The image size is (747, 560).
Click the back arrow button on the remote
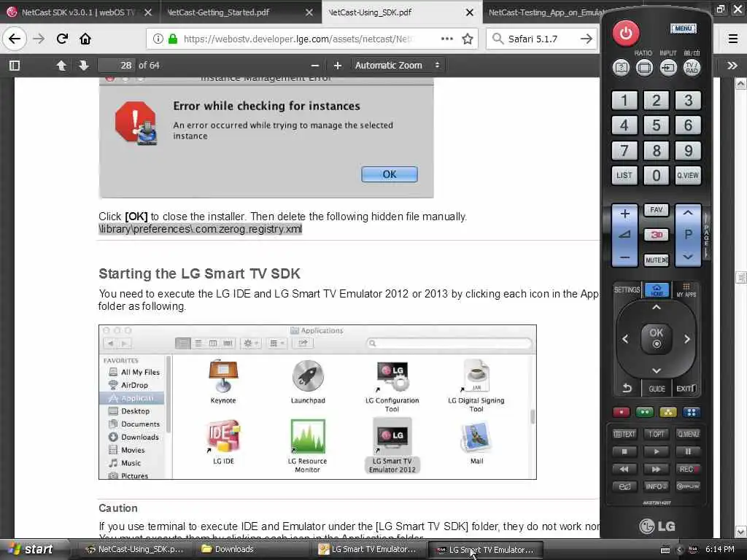point(627,389)
